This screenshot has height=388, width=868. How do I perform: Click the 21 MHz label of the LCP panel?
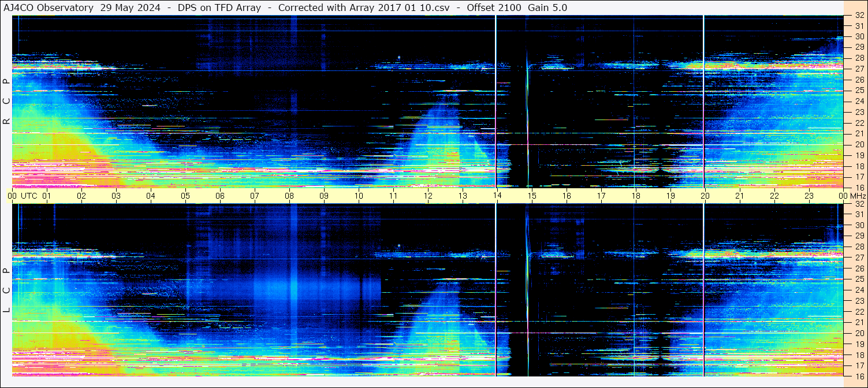point(859,323)
